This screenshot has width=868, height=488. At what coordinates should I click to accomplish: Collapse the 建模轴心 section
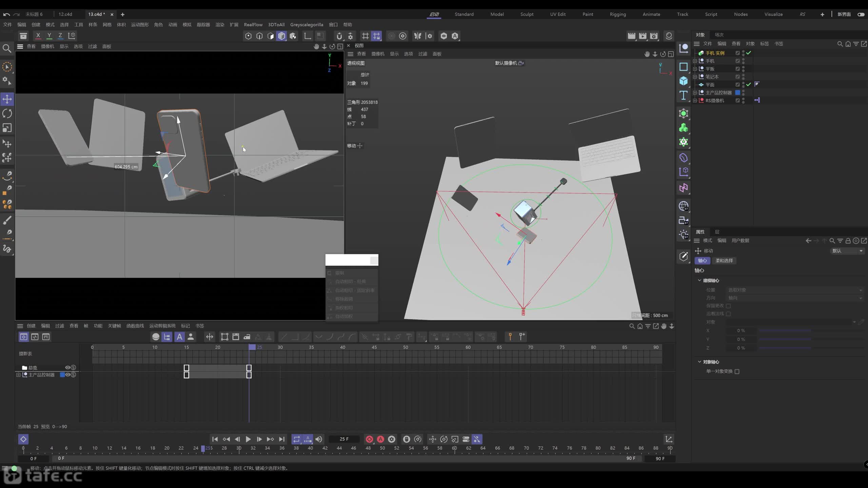699,281
